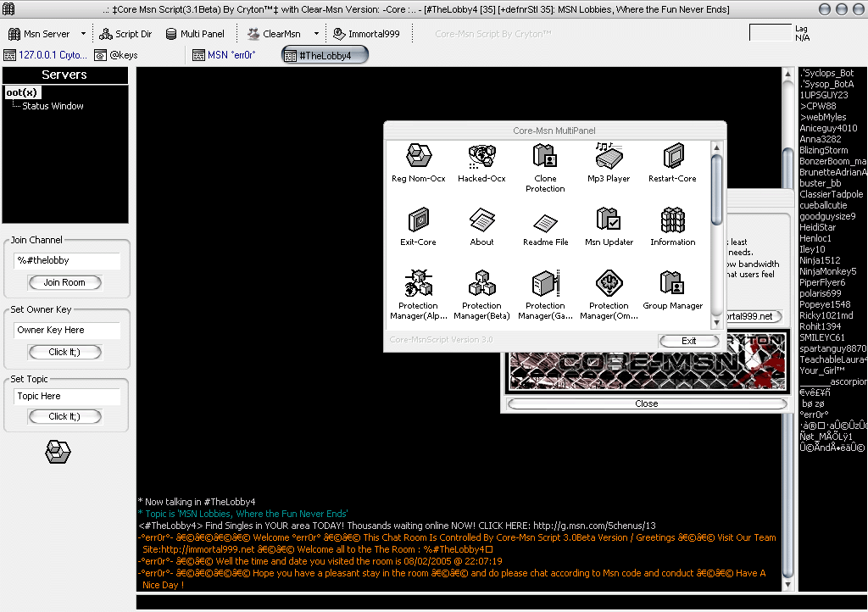Viewport: 868px width, 612px height.
Task: Click the Join Channel input field
Action: [67, 260]
